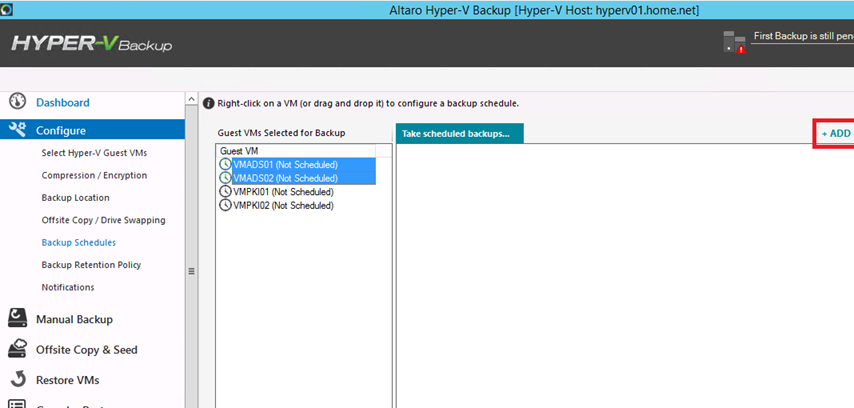Open Offsite Copy & Seed section
The height and width of the screenshot is (408, 854).
(87, 350)
